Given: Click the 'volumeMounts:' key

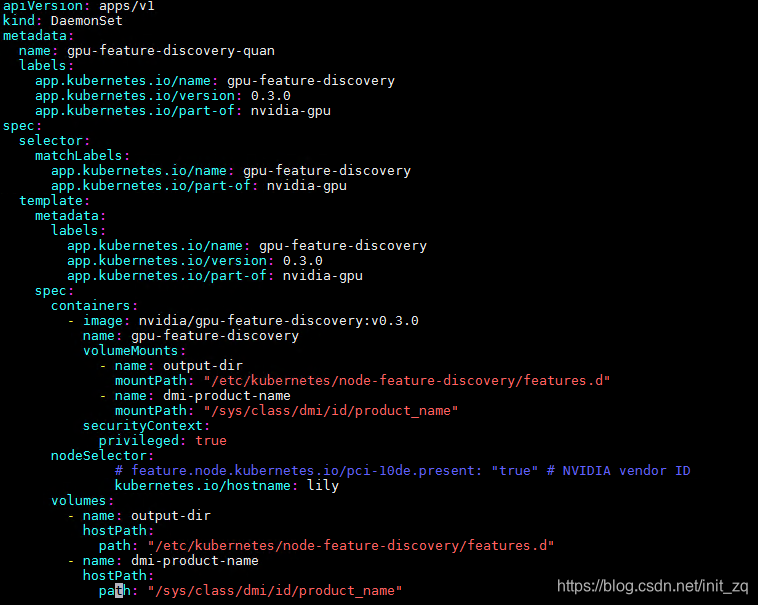Looking at the screenshot, I should [134, 350].
